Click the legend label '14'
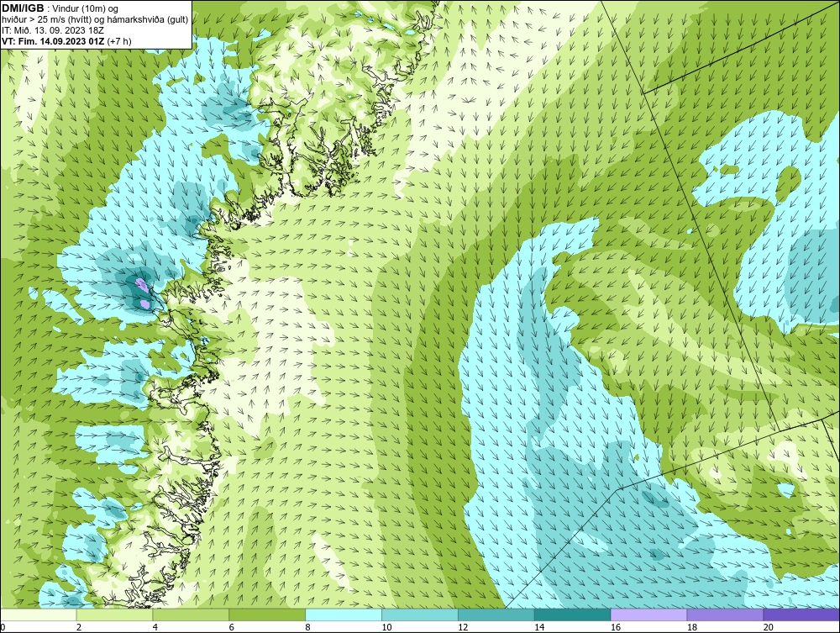The height and width of the screenshot is (633, 840). [x=539, y=627]
